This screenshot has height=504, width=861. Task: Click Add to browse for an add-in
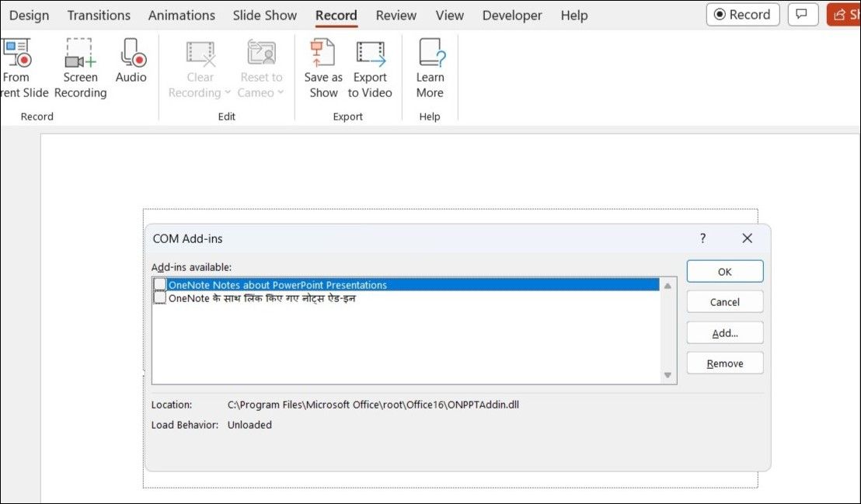(724, 332)
